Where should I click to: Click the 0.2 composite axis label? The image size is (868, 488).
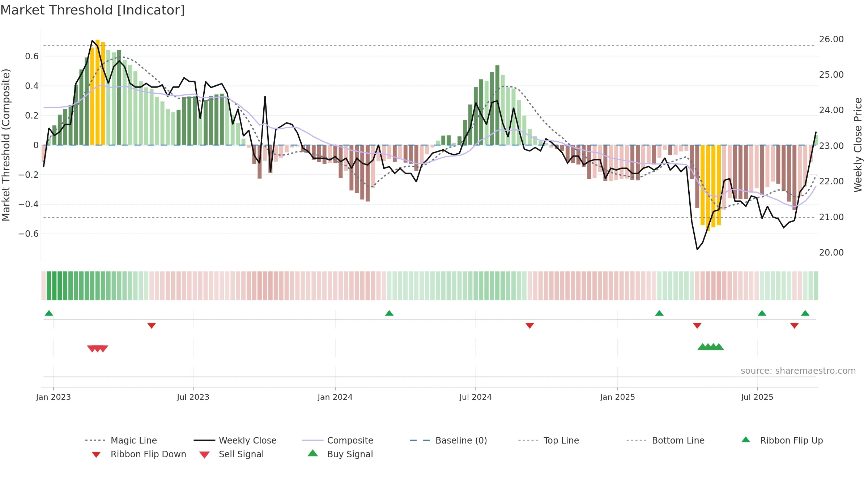32,115
